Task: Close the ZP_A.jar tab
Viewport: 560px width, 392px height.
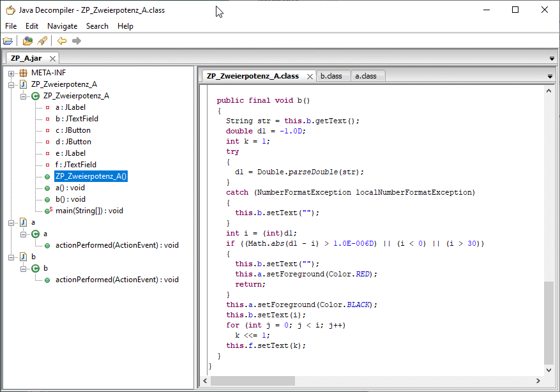Action: pyautogui.click(x=52, y=59)
